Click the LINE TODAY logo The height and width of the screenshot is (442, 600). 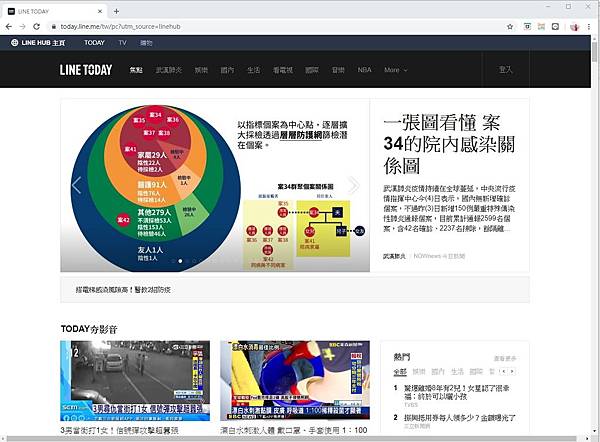coord(86,70)
